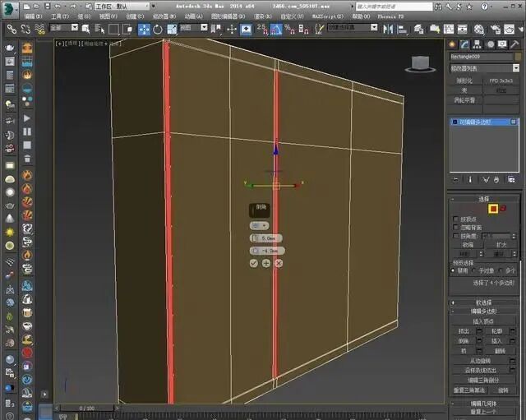Activate the Select and Scale tool
Screen dimensions: 526x420
pyautogui.click(x=172, y=30)
